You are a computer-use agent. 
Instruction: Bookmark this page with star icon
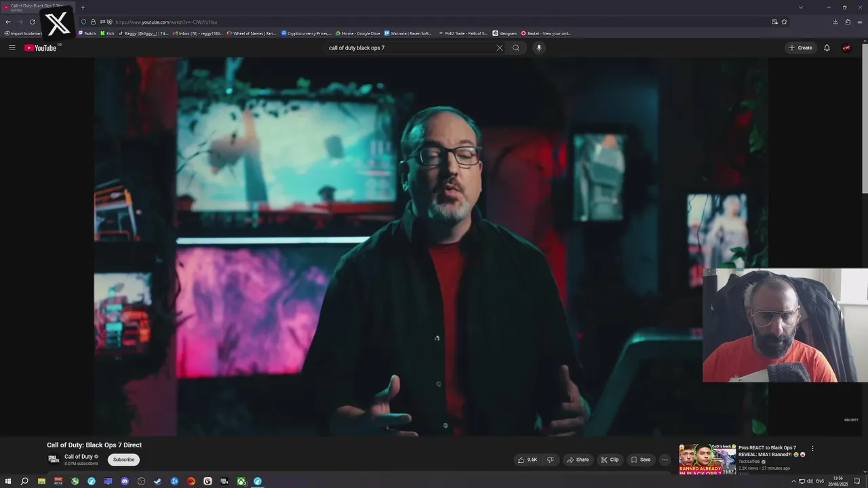point(785,22)
